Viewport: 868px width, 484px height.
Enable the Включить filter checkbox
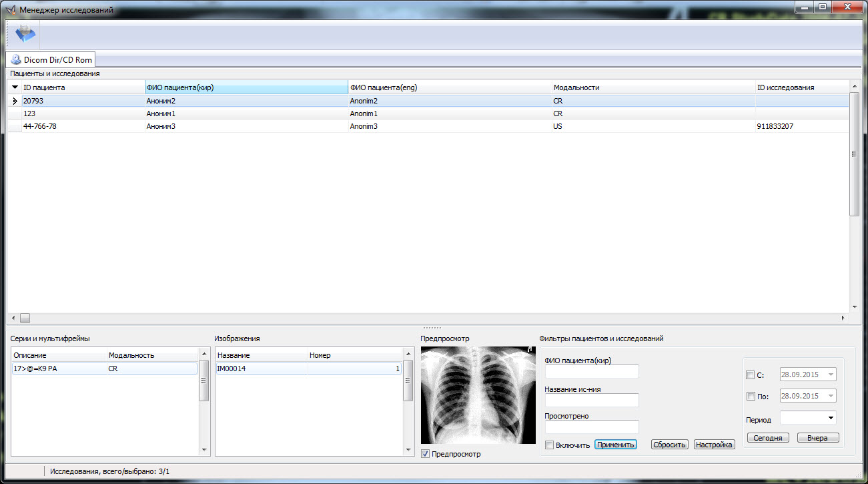coord(550,445)
